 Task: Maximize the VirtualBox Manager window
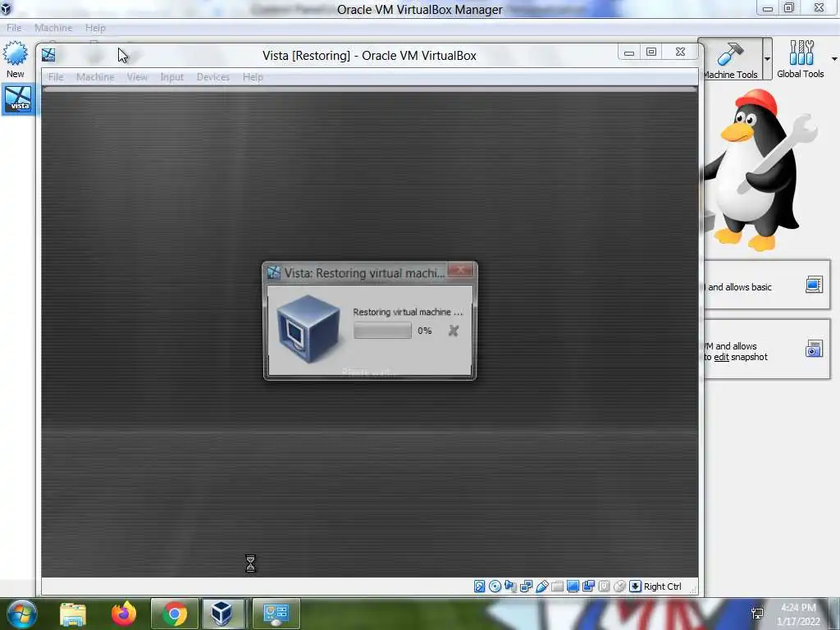pos(789,8)
